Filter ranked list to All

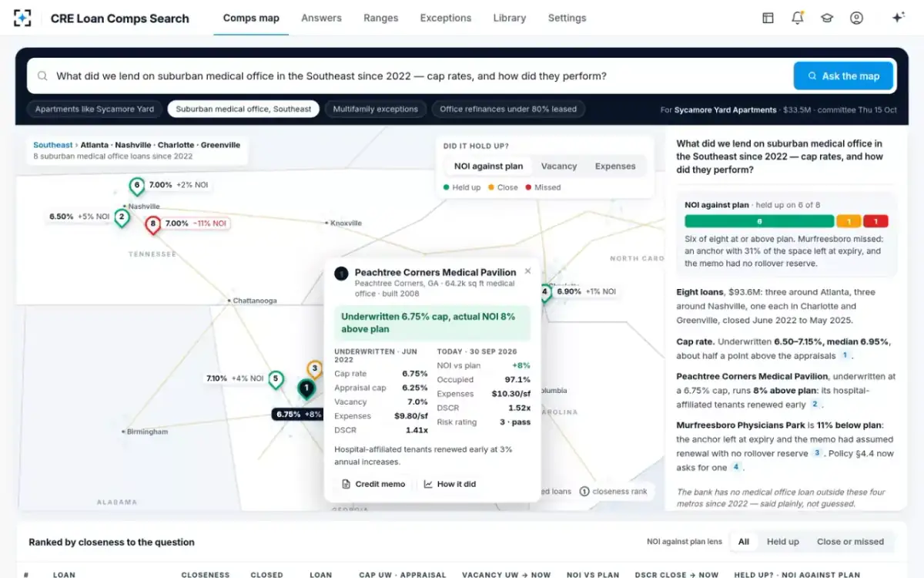[x=744, y=542]
